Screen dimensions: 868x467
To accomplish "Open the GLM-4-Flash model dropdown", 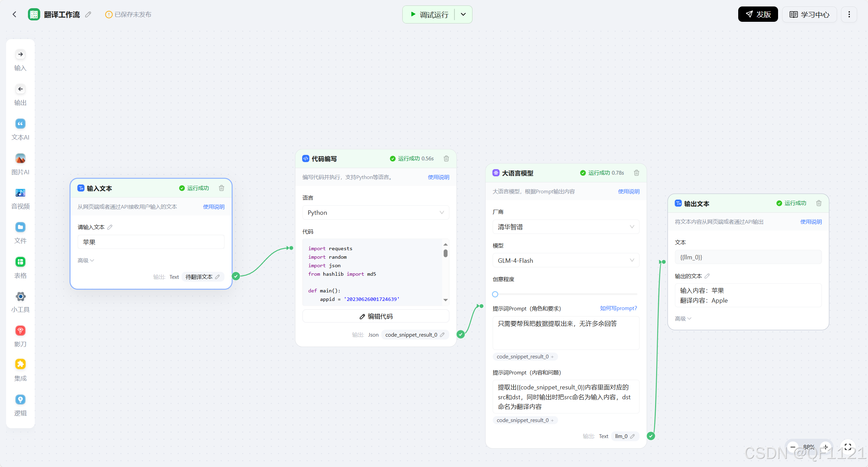I will point(565,261).
